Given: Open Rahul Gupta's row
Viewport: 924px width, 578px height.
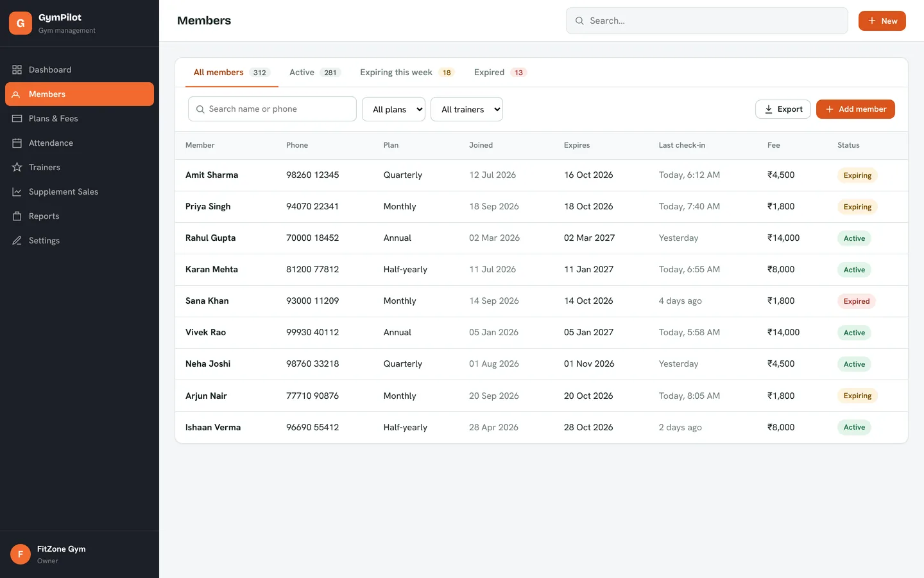Looking at the screenshot, I should [542, 238].
